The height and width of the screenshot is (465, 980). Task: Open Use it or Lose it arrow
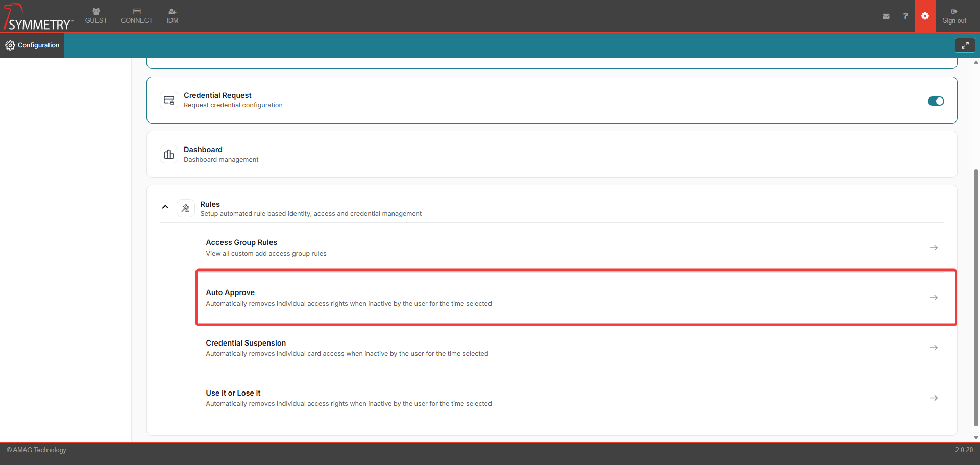(x=934, y=398)
